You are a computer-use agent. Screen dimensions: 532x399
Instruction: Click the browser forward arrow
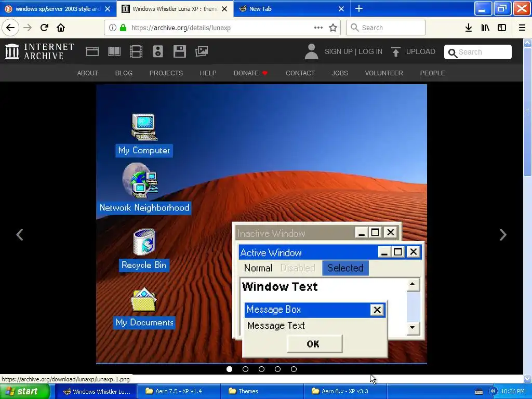click(28, 28)
